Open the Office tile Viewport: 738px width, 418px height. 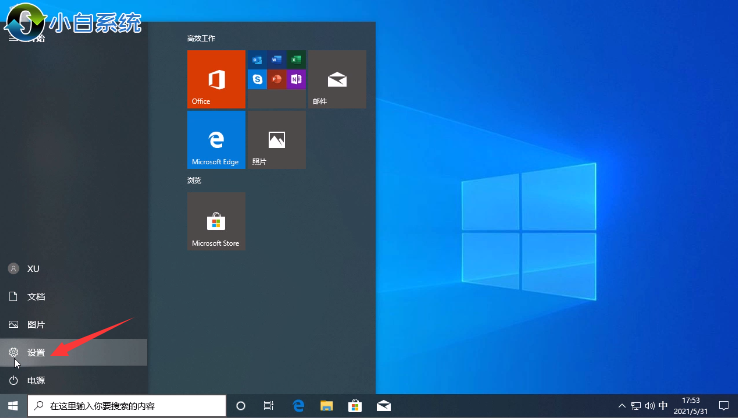click(x=216, y=79)
